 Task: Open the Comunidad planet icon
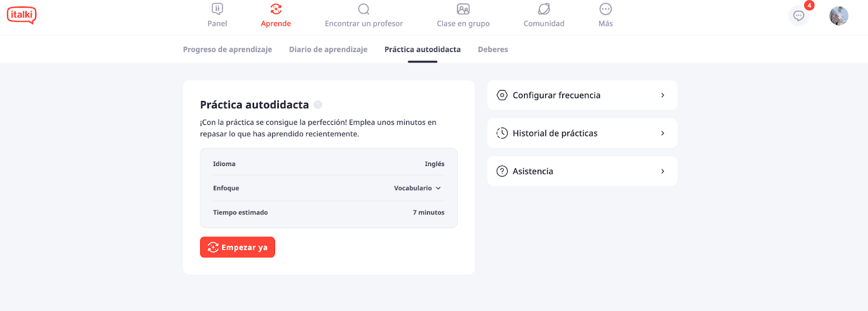(x=544, y=9)
